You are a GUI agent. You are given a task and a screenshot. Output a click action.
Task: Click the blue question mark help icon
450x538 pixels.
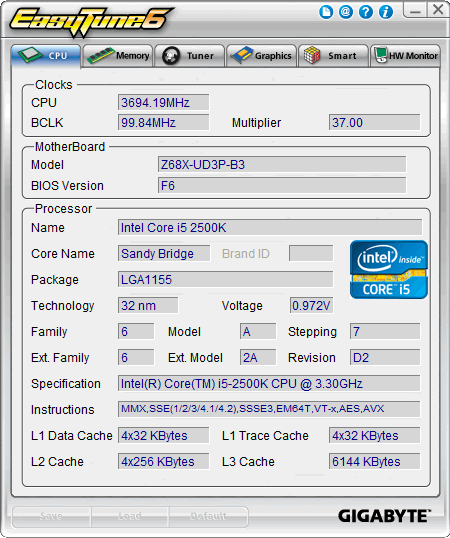point(366,12)
